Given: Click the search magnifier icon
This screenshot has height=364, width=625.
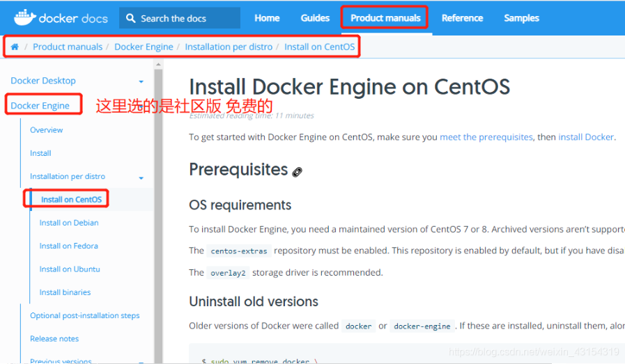Looking at the screenshot, I should 130,18.
